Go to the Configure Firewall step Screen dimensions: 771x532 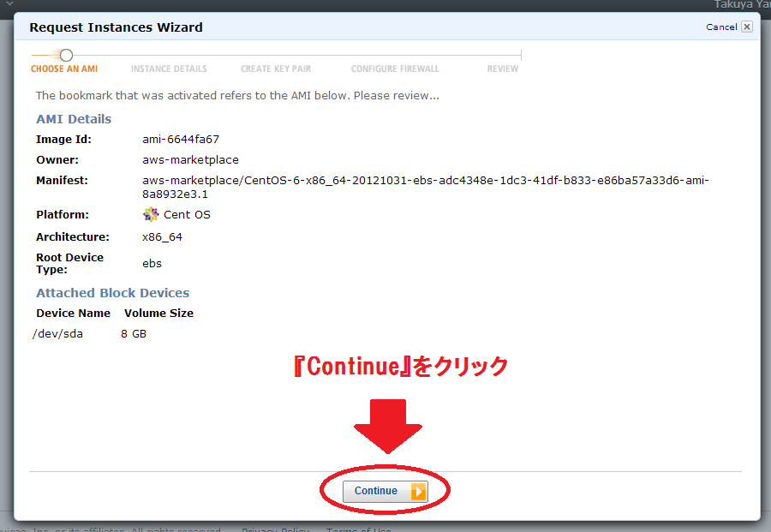tap(395, 69)
